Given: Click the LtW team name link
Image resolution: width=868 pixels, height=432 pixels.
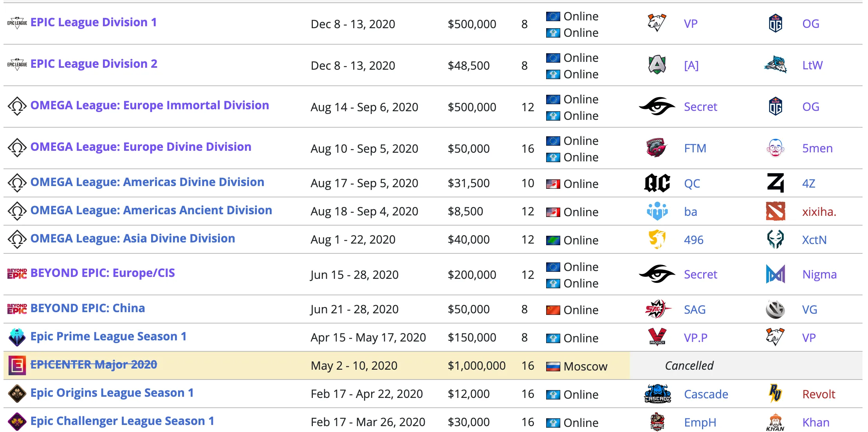Looking at the screenshot, I should (x=812, y=65).
